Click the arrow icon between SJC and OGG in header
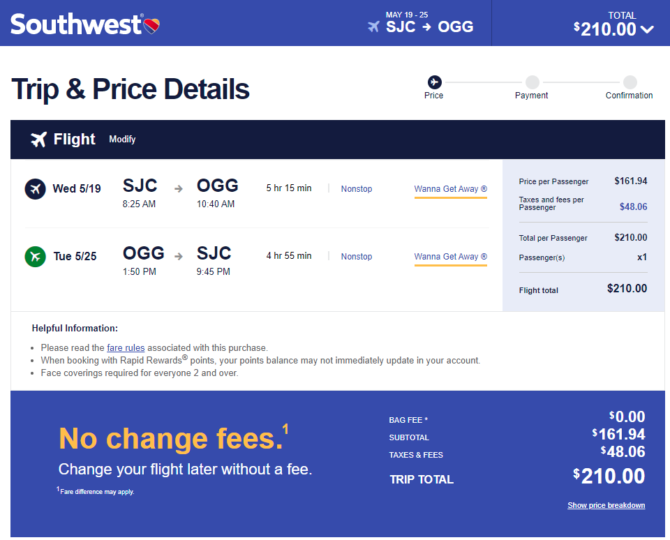The image size is (670, 540). click(x=426, y=27)
